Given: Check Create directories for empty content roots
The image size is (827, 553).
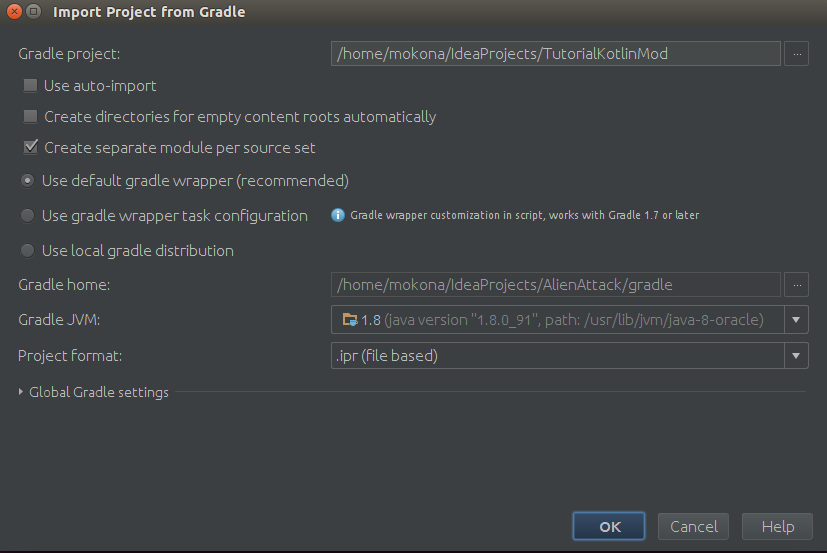Looking at the screenshot, I should pos(31,117).
